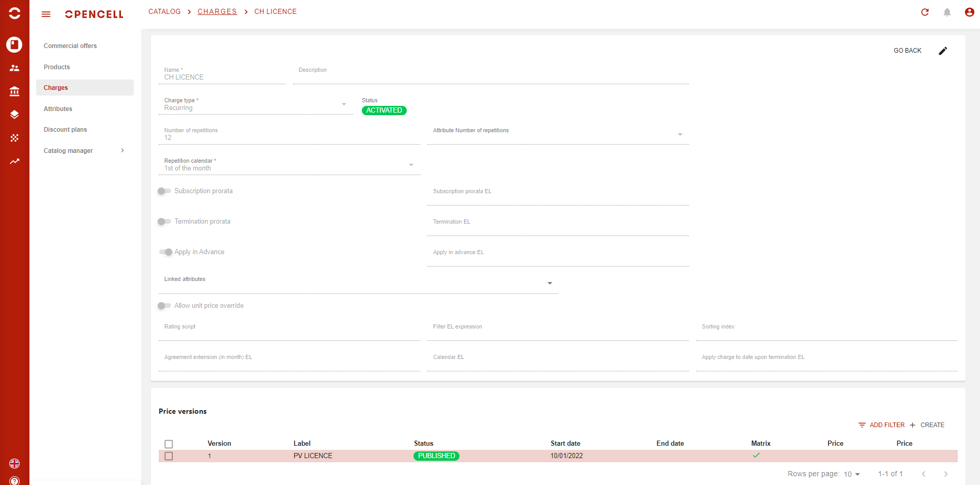Click the Filter EL expression field

click(558, 333)
